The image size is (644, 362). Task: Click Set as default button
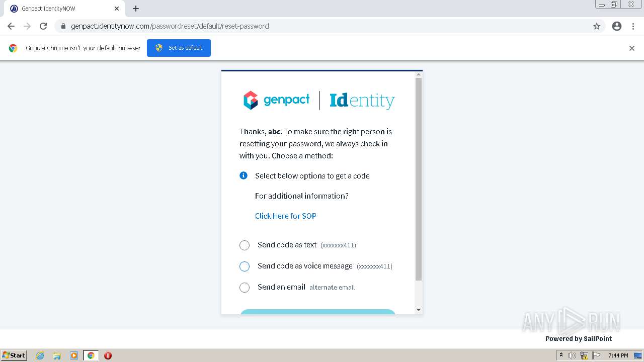tap(179, 48)
